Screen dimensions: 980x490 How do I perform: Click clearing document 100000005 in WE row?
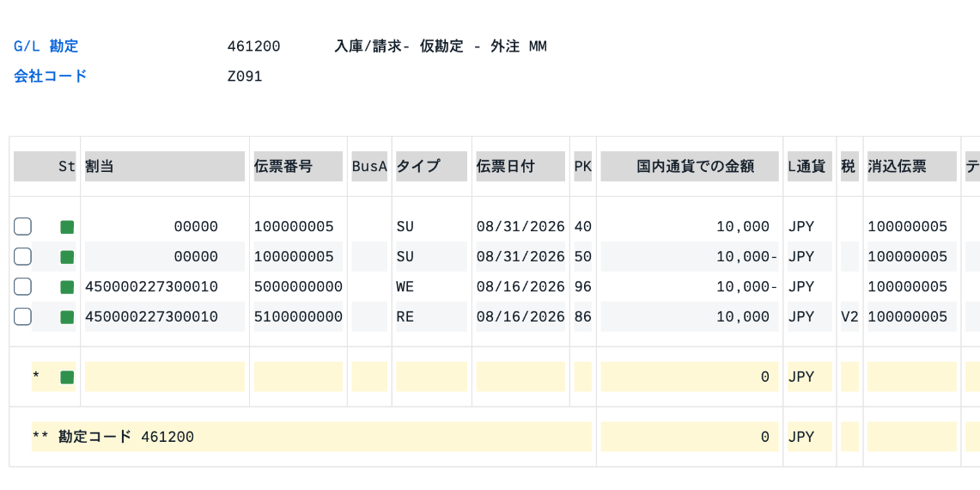click(x=908, y=286)
